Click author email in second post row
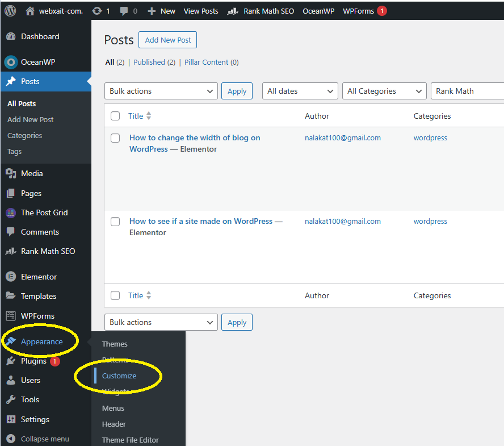Screen dimensions: 504x446 coord(343,222)
